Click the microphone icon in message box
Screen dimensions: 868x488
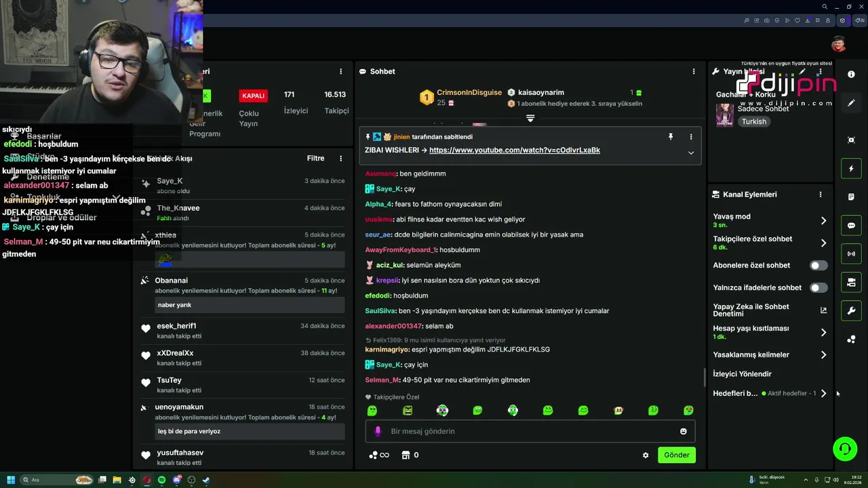click(x=378, y=431)
